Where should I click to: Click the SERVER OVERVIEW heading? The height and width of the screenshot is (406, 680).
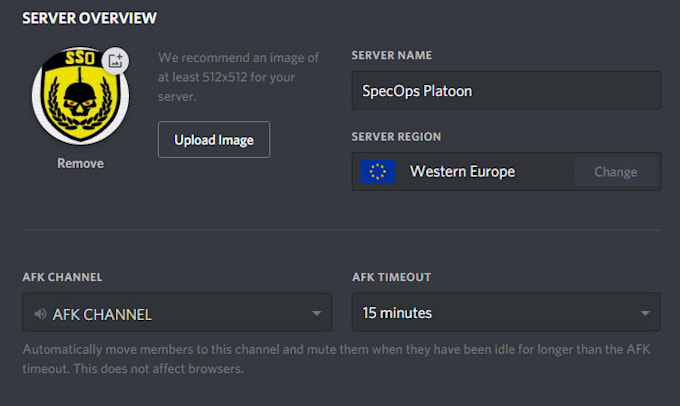click(x=89, y=18)
